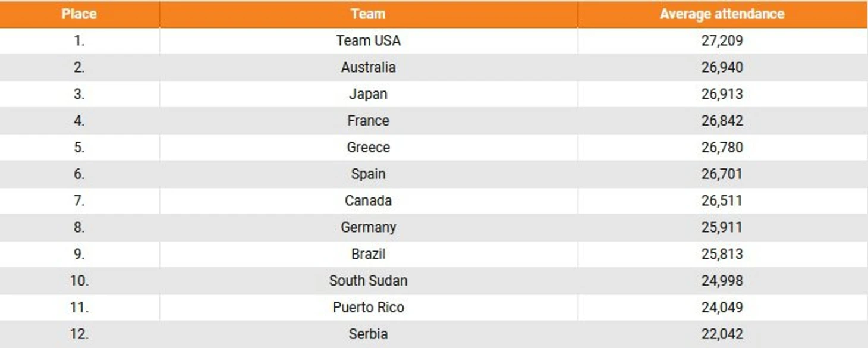Select the 26,940 attendance cell
The height and width of the screenshot is (348, 868).
pos(722,67)
